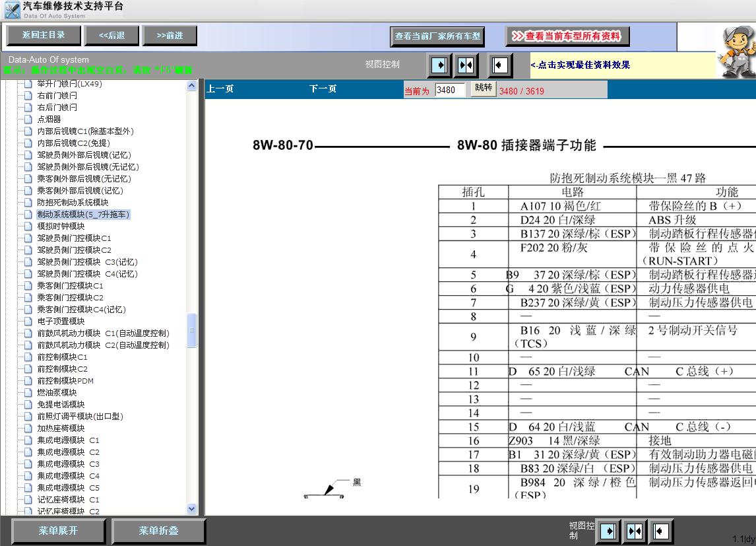Open 集成电源模块 C1 item

pyautogui.click(x=68, y=440)
